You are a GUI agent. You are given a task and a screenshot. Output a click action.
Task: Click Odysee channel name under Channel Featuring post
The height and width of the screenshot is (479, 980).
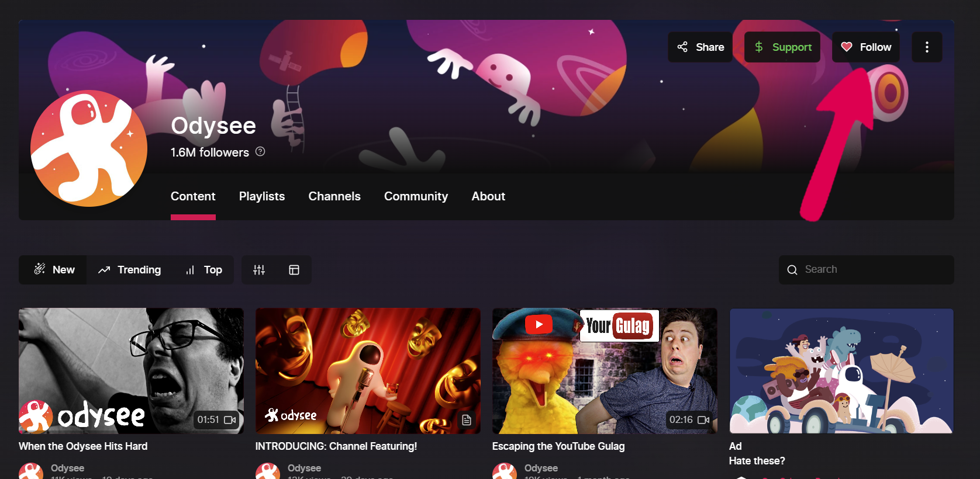304,468
